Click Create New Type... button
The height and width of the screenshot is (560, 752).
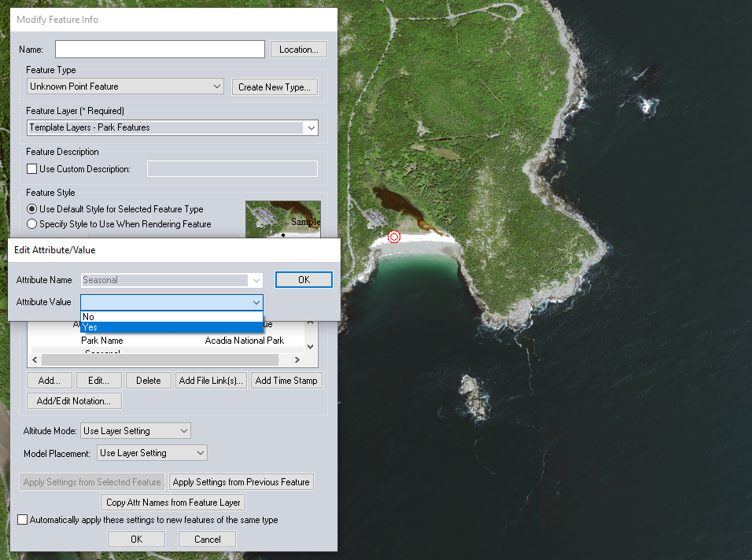coord(275,87)
